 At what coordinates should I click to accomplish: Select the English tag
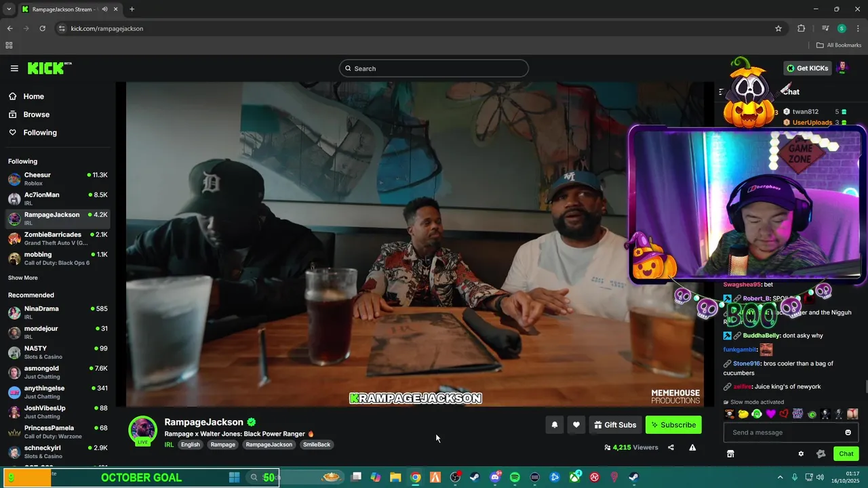tap(191, 445)
